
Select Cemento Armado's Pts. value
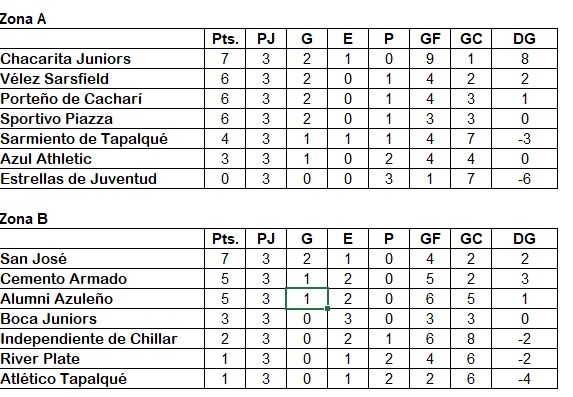point(225,279)
